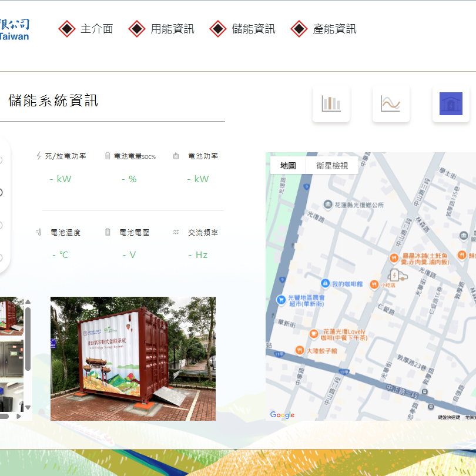Open 主介面 main menu item

coord(86,29)
